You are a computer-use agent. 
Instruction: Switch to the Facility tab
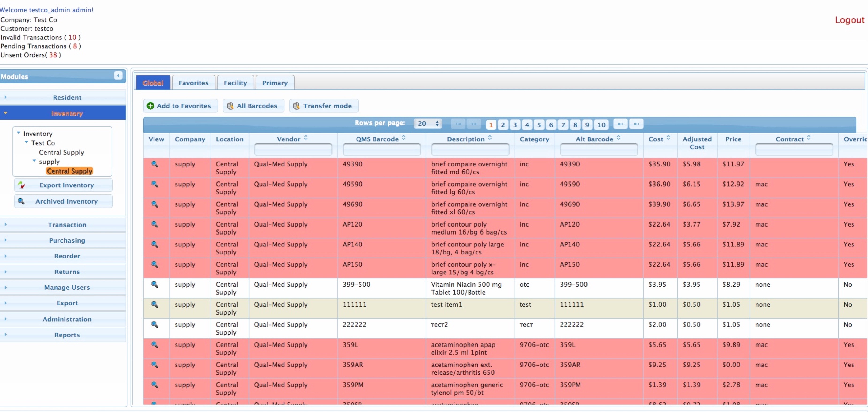coord(235,83)
